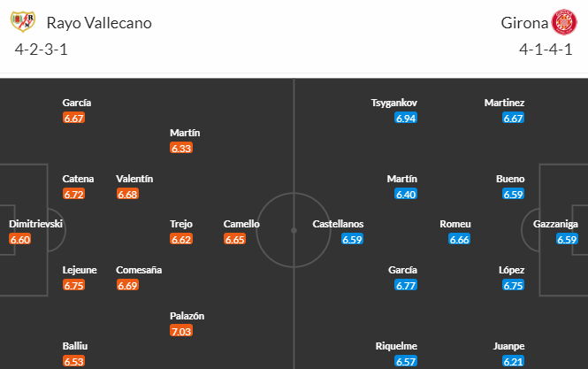Open player Castellanos in the lineup
The width and height of the screenshot is (588, 369).
pos(338,224)
